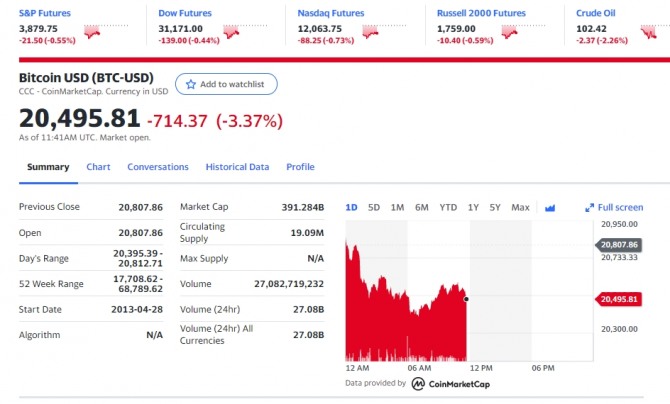Click the red 20,495.81 price marker on chart
The height and width of the screenshot is (404, 670).
620,298
